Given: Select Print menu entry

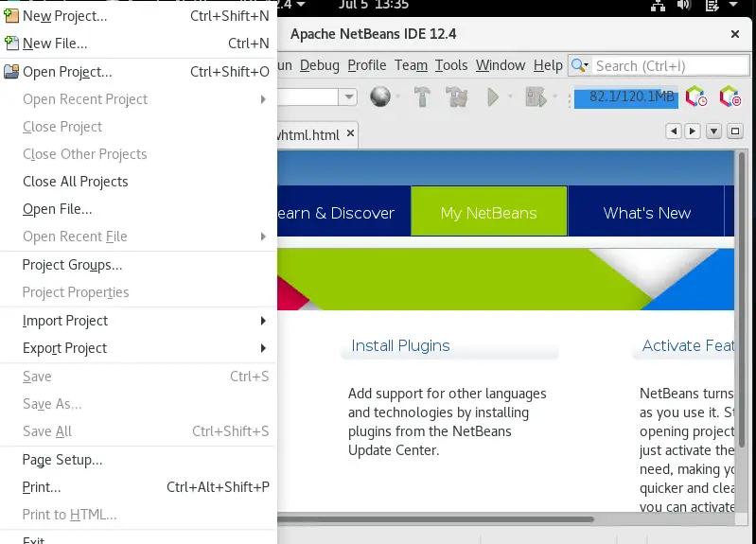Looking at the screenshot, I should coord(138,487).
